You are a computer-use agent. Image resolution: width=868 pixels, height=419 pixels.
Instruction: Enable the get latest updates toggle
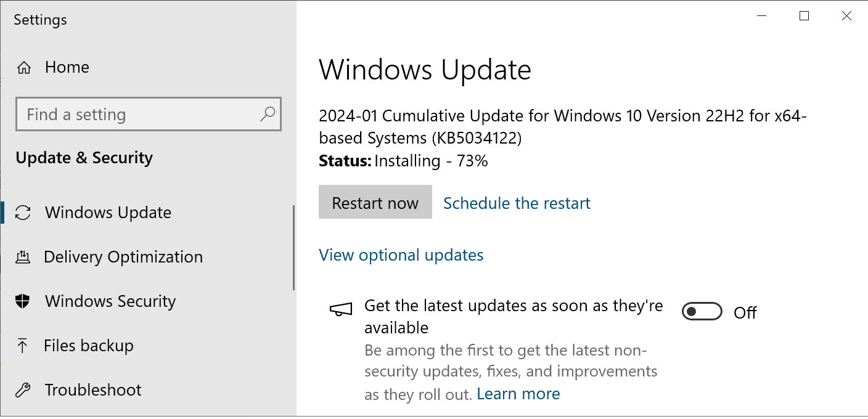[x=702, y=312]
